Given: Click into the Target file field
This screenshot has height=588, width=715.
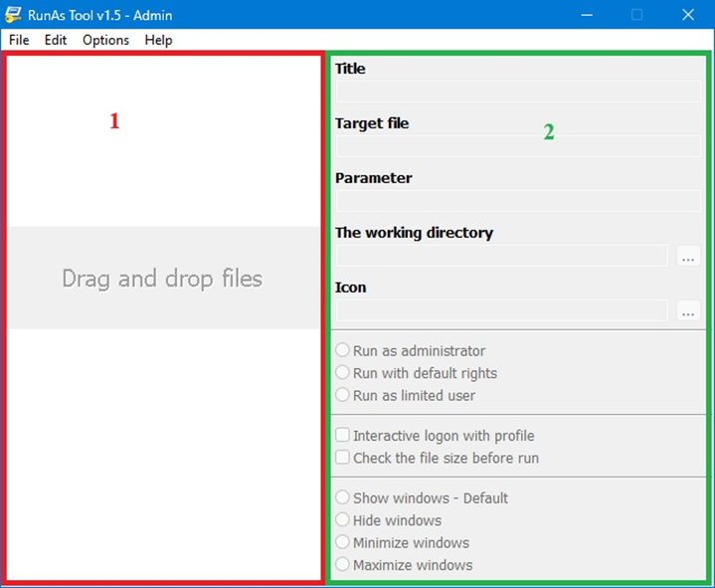Looking at the screenshot, I should click(518, 146).
